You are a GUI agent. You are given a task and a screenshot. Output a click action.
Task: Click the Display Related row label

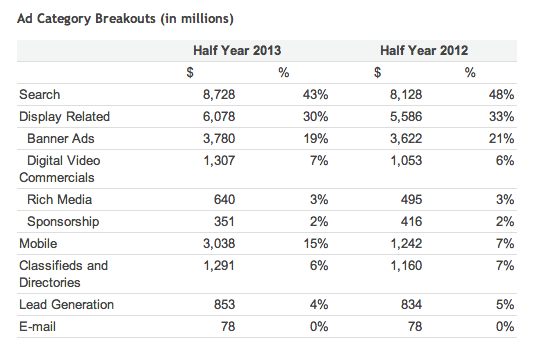[x=64, y=117]
